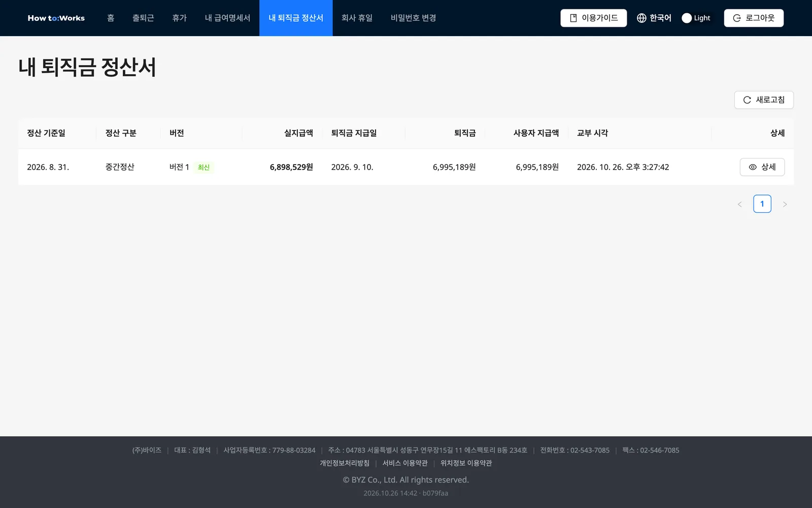The height and width of the screenshot is (508, 812).
Task: Toggle the Light theme switch
Action: tap(697, 18)
